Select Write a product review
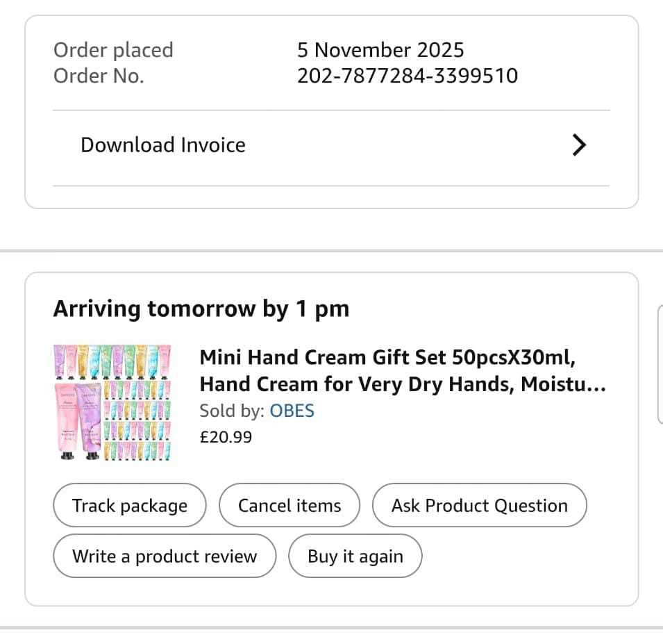 click(x=165, y=556)
